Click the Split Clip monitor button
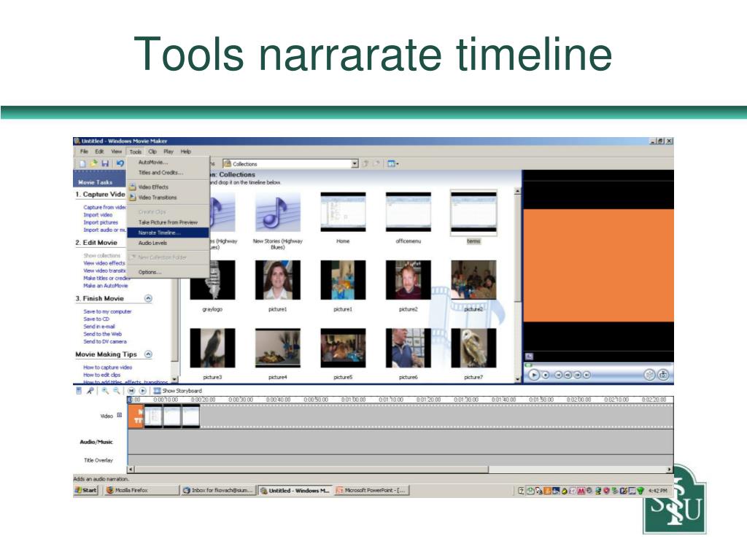 pos(649,375)
